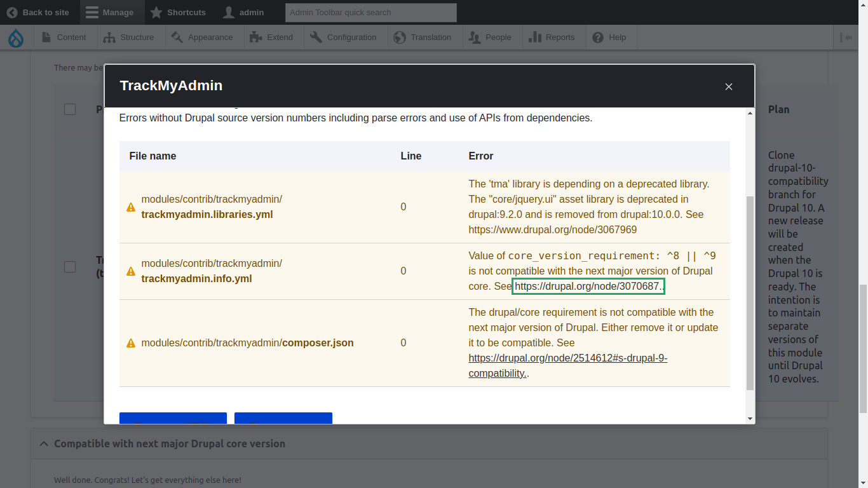Click warning icon for trackmyadmin.info.yml
This screenshot has height=488, width=868.
(x=131, y=271)
